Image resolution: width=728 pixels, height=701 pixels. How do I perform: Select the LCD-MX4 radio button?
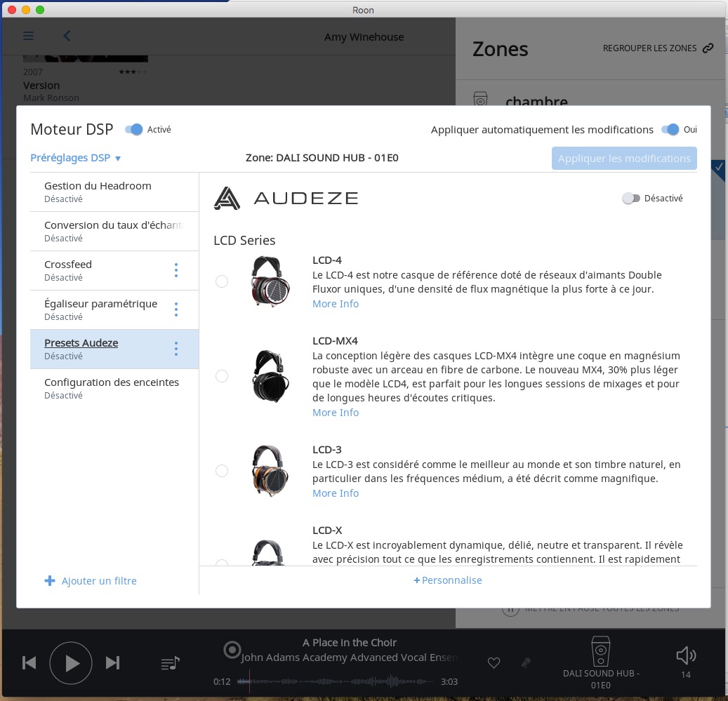tap(222, 376)
